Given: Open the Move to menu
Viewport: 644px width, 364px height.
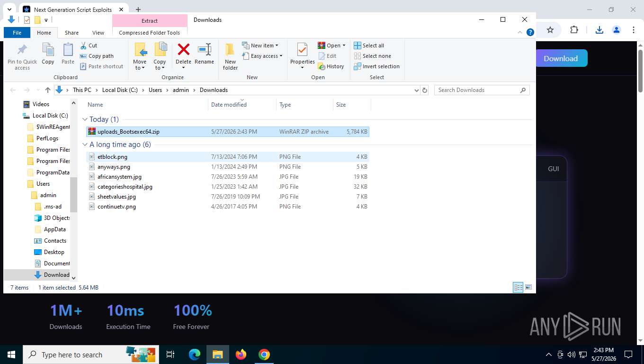Looking at the screenshot, I should click(x=140, y=56).
